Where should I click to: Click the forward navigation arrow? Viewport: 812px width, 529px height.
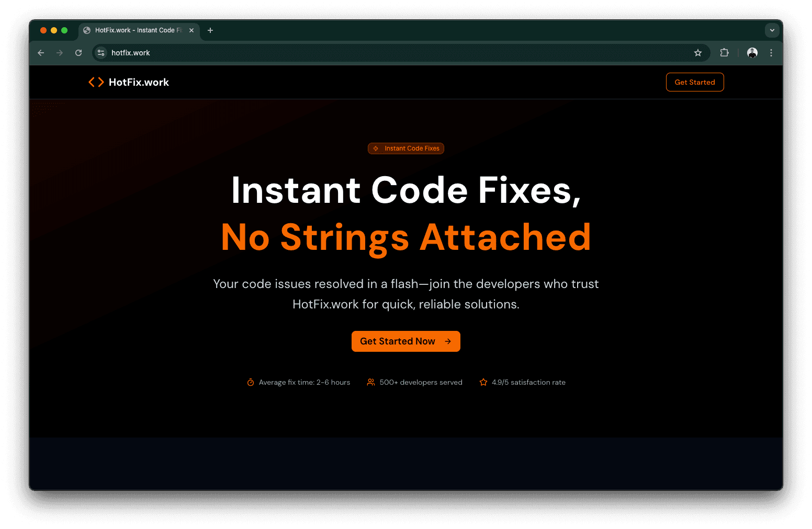[60, 53]
